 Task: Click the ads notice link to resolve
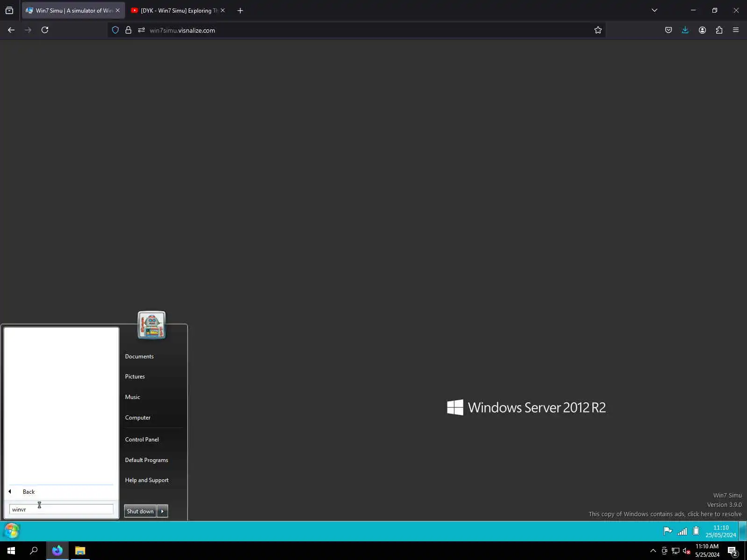pyautogui.click(x=665, y=514)
